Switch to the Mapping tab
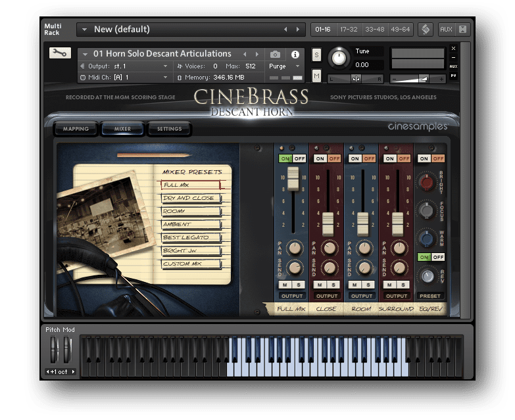 click(x=76, y=129)
